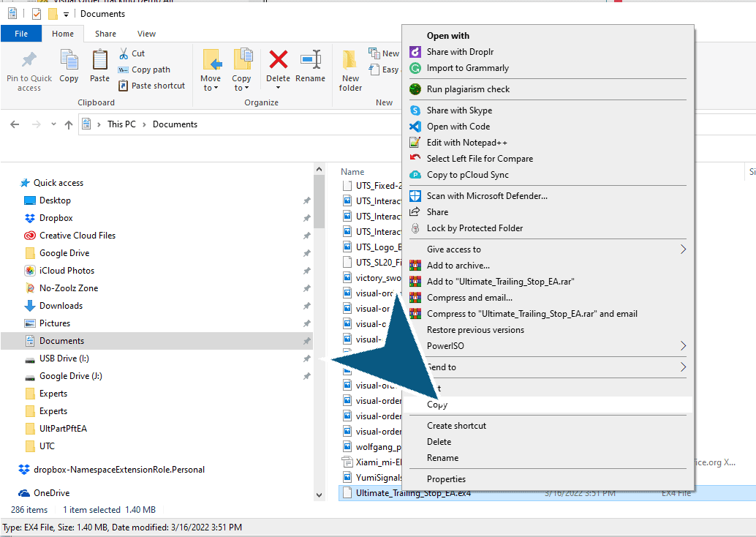Choose Copy to pCloud Sync

coord(468,175)
